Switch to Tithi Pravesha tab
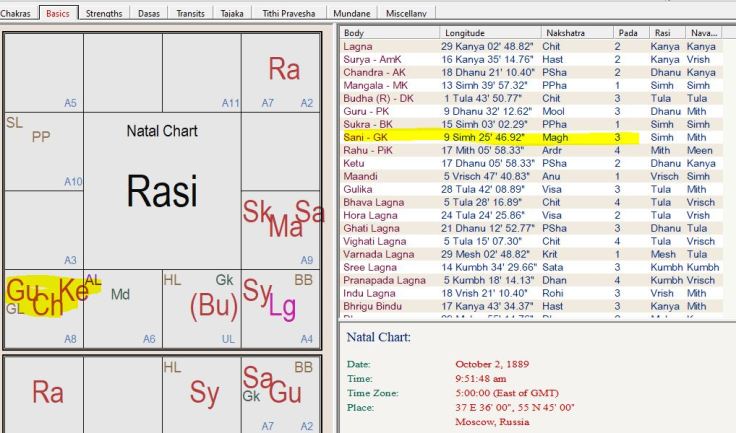Image resolution: width=736 pixels, height=433 pixels. click(286, 14)
